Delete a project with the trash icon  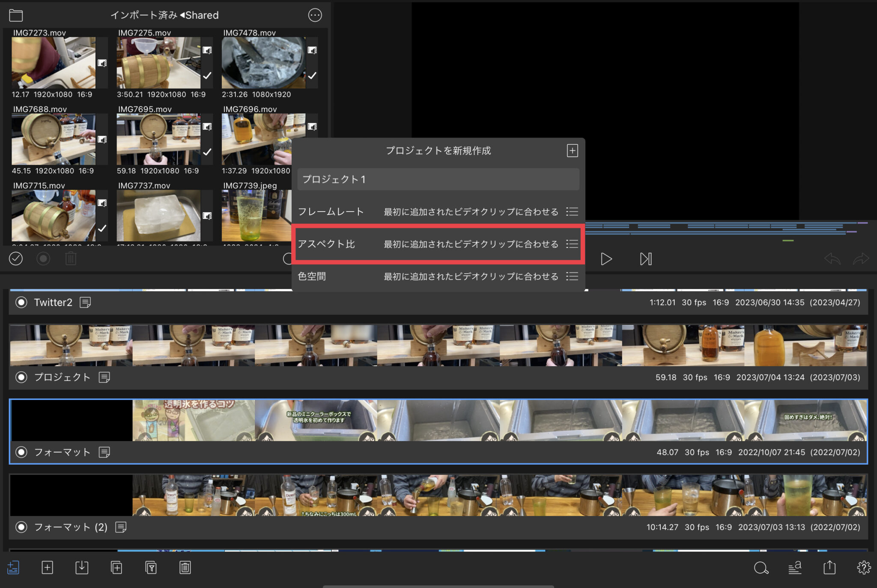[x=185, y=567]
